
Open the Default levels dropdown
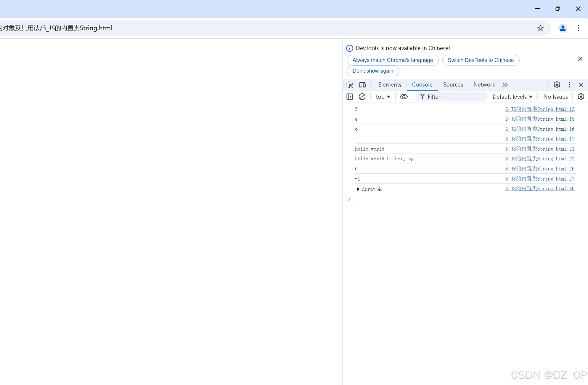pos(512,97)
